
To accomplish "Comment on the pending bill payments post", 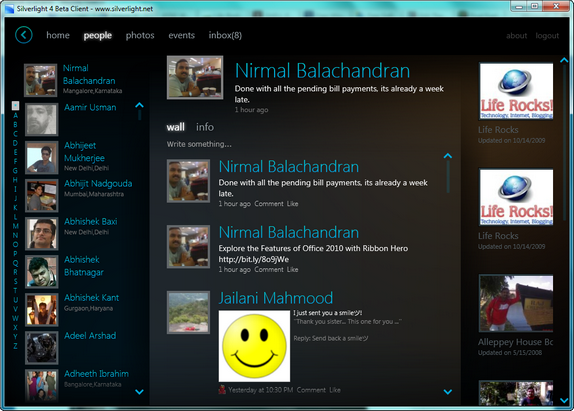I will 269,204.
